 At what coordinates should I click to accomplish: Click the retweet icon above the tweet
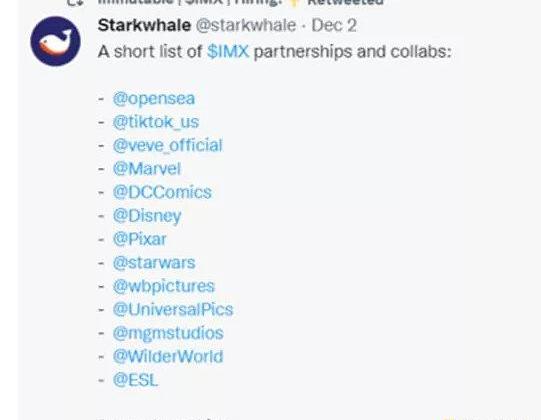75,2
